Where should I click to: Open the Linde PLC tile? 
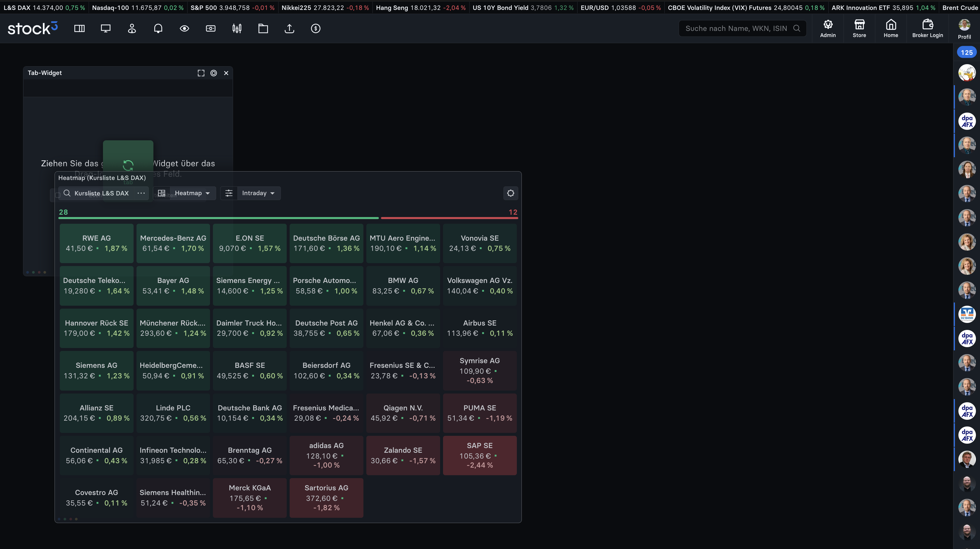tap(173, 413)
